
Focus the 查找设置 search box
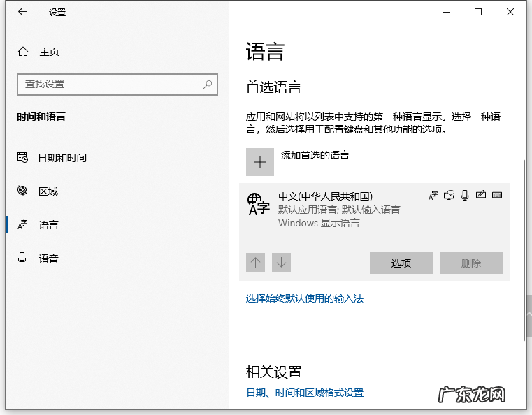pos(117,85)
